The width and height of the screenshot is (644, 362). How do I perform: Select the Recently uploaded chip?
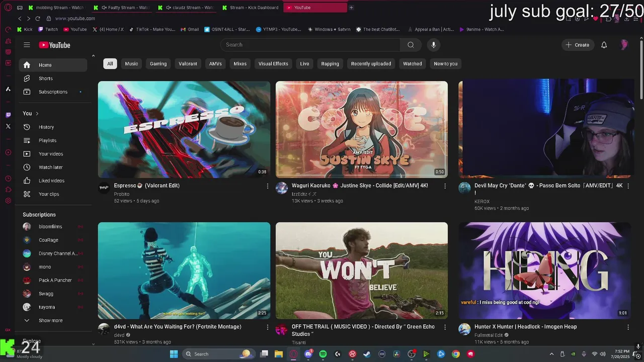(371, 64)
